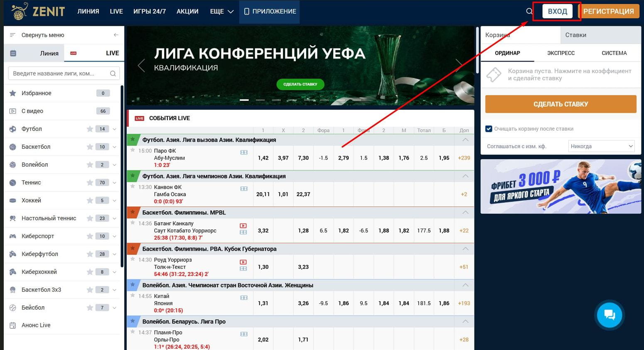Star the Лига вызова Азии league header
This screenshot has height=350, width=644.
click(x=133, y=140)
